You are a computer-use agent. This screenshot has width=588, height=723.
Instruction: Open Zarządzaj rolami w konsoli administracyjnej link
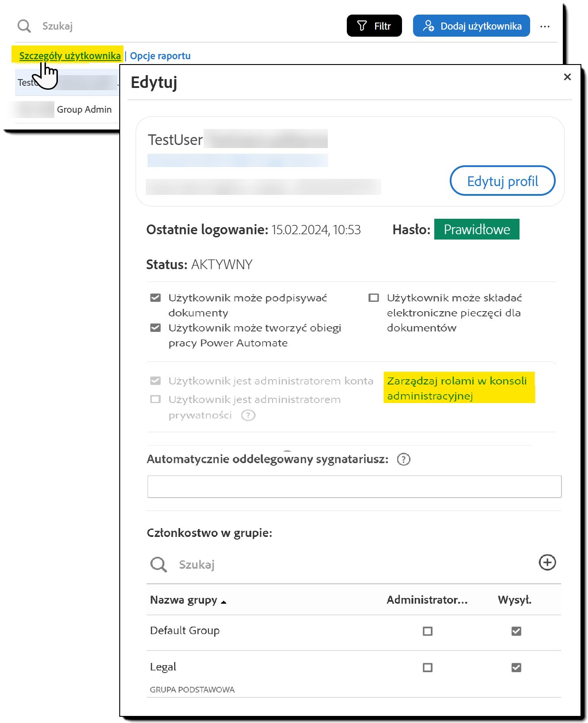point(457,388)
